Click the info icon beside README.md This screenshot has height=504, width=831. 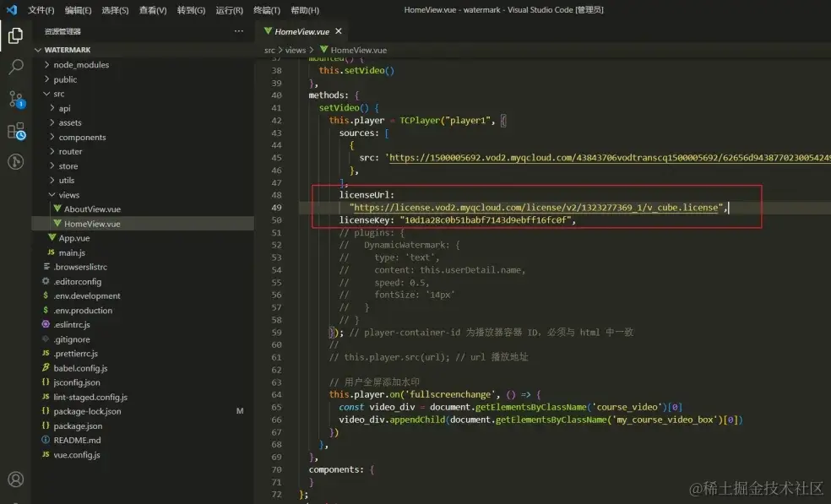[x=46, y=439]
